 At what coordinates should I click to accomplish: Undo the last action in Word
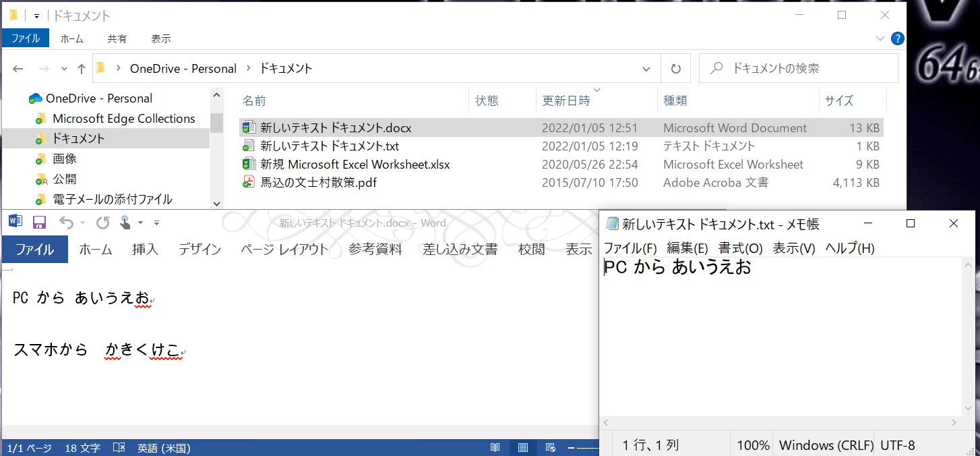66,222
